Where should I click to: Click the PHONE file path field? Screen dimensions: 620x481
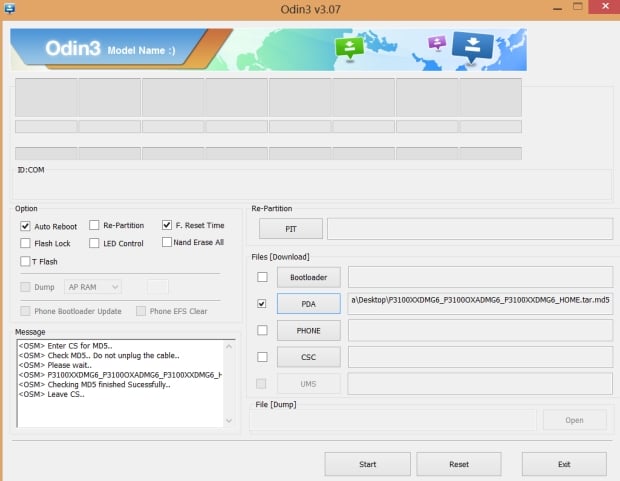coord(480,330)
